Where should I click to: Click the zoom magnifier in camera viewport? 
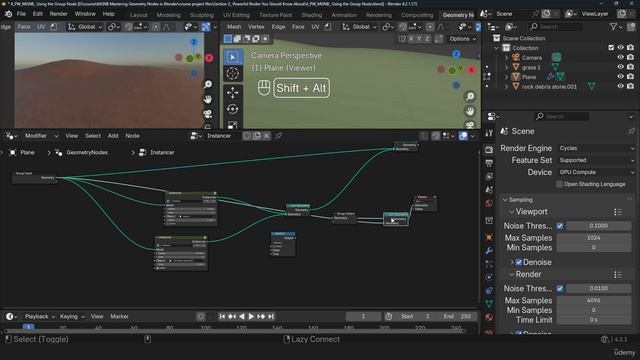click(470, 96)
